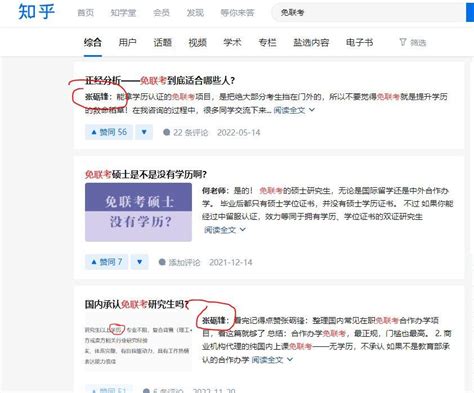474x393 pixels.
Task: Open 等你来答 in top navigation
Action: (x=237, y=13)
